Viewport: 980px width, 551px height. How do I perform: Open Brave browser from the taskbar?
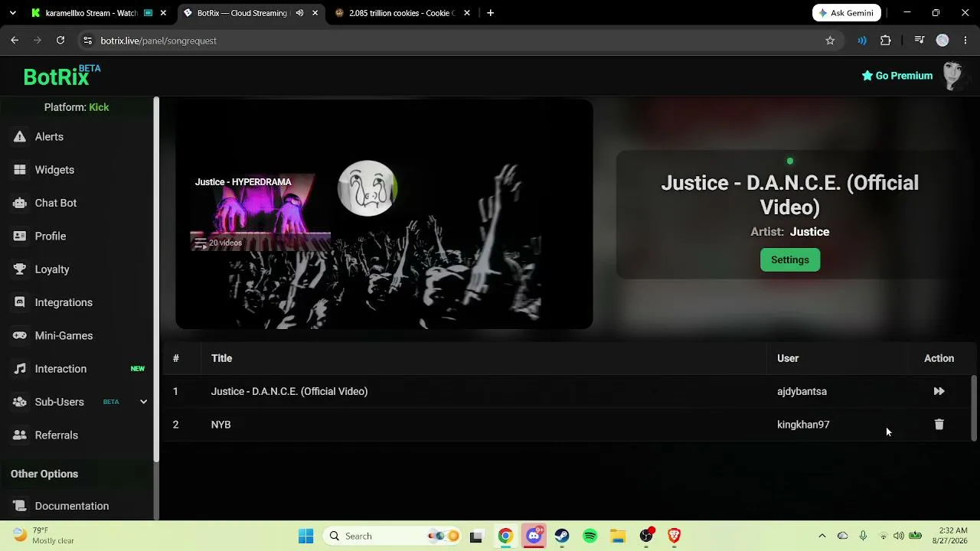tap(674, 536)
